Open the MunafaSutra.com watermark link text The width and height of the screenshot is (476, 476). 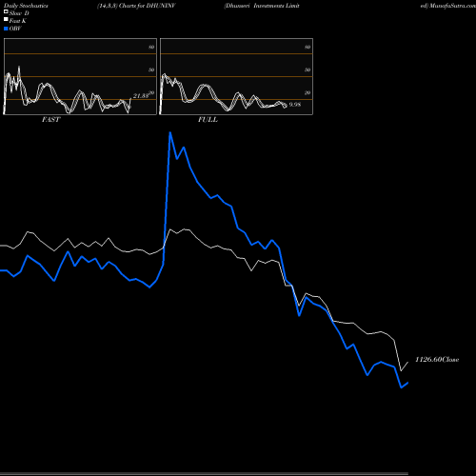pos(448,6)
